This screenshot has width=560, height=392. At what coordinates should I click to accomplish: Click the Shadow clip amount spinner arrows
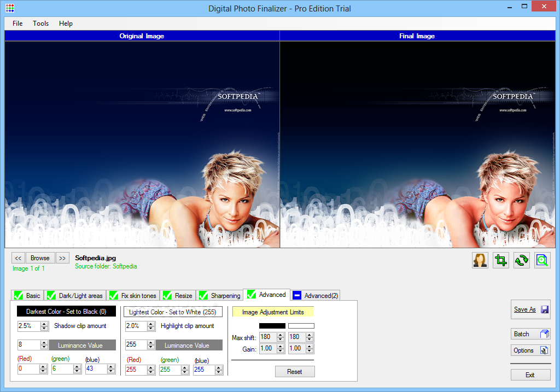(x=44, y=326)
